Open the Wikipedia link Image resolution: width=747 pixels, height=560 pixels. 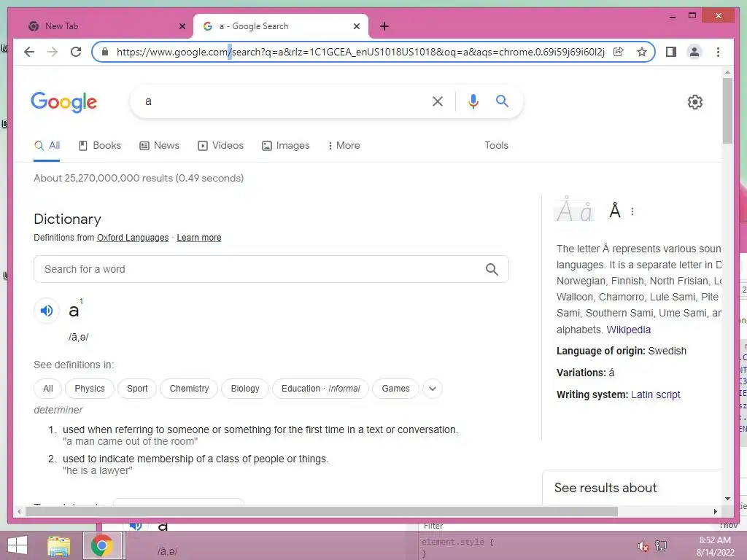point(628,330)
